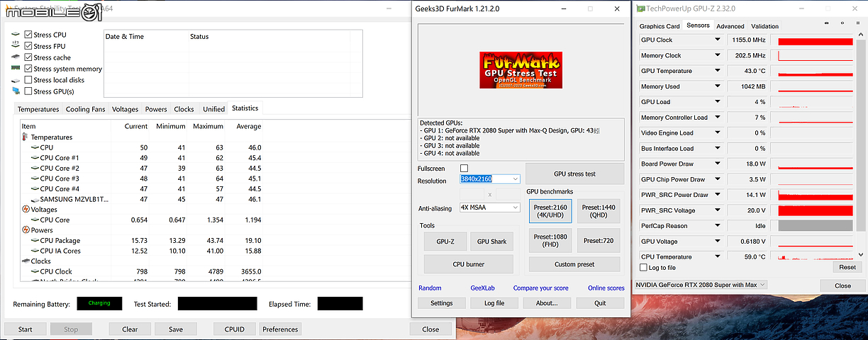
Task: Open Memory Used sensor dropdown arrow
Action: (x=717, y=87)
